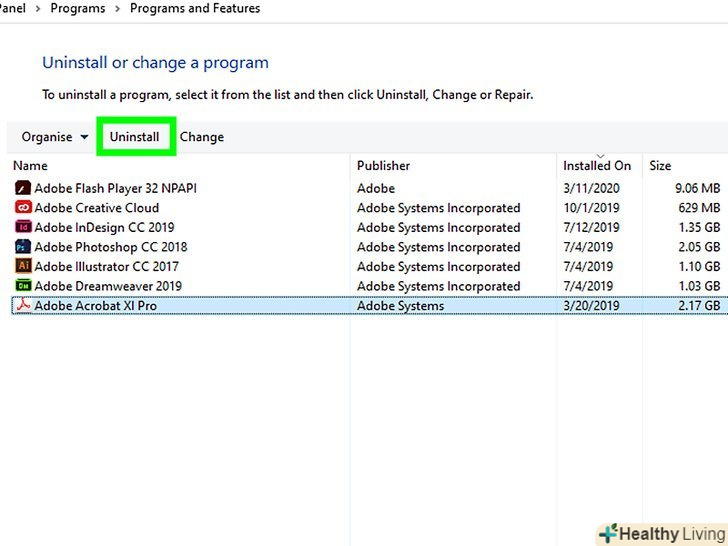The image size is (728, 546).
Task: Click the Uninstall button
Action: [x=135, y=137]
